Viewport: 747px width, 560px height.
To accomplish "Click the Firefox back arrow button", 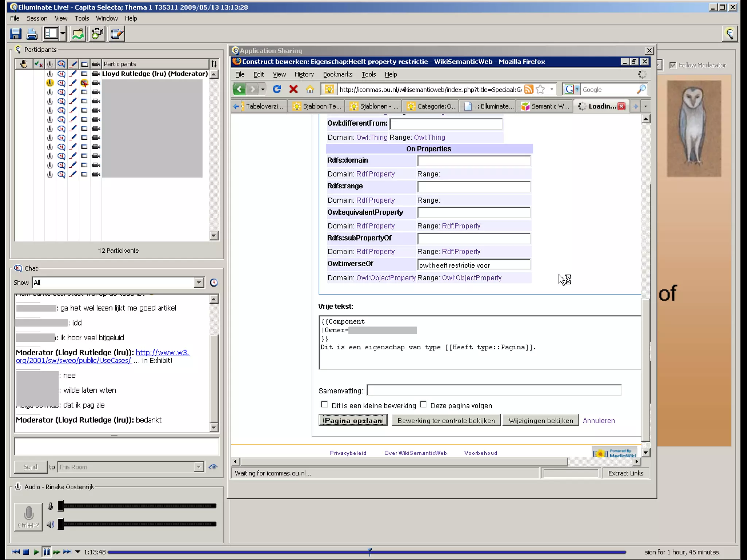I will [239, 89].
